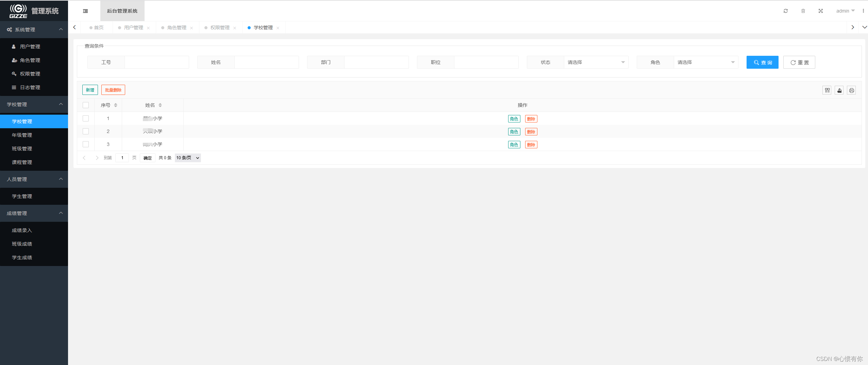The image size is (868, 365).
Task: Go to previous page arrow in pagination
Action: [x=84, y=158]
